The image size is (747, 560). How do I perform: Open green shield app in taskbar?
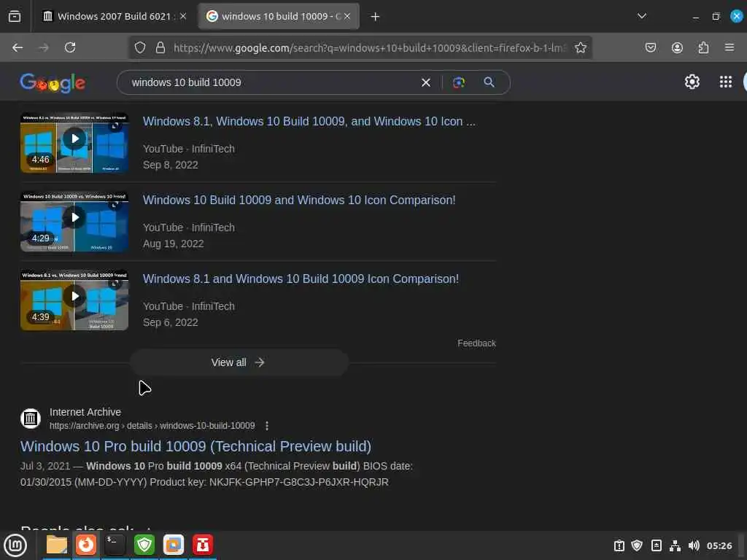click(x=144, y=545)
